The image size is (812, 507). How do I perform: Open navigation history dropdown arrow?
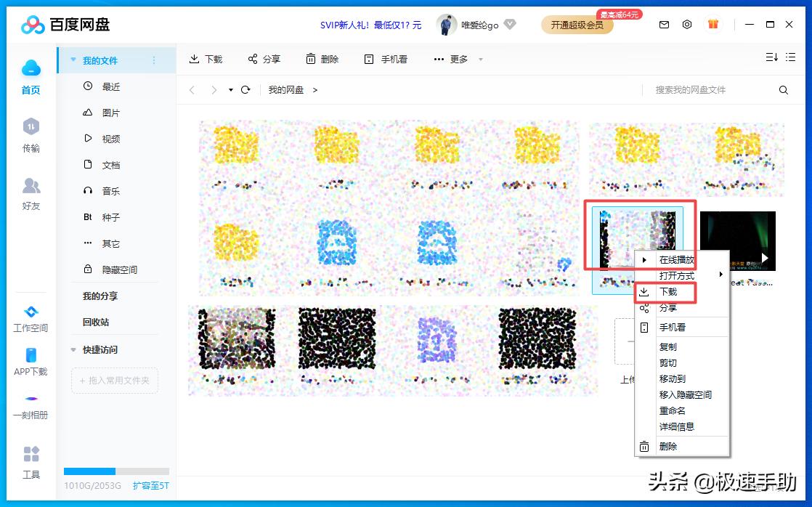230,90
